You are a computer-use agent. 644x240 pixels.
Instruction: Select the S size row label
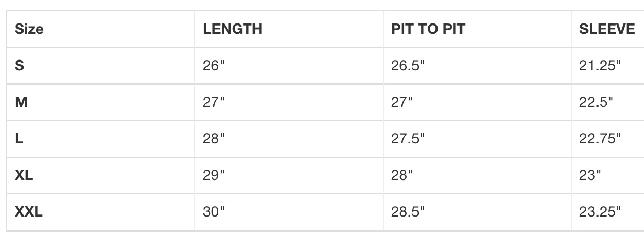(x=19, y=66)
